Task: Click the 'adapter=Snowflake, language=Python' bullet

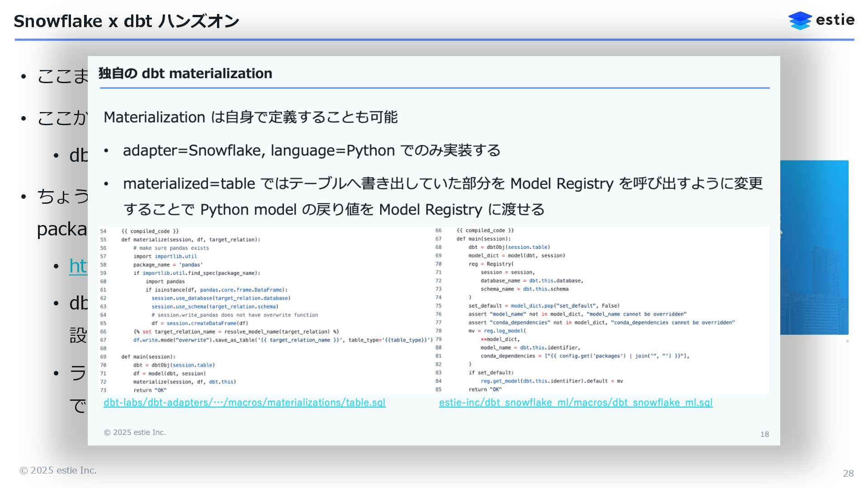Action: tap(311, 150)
